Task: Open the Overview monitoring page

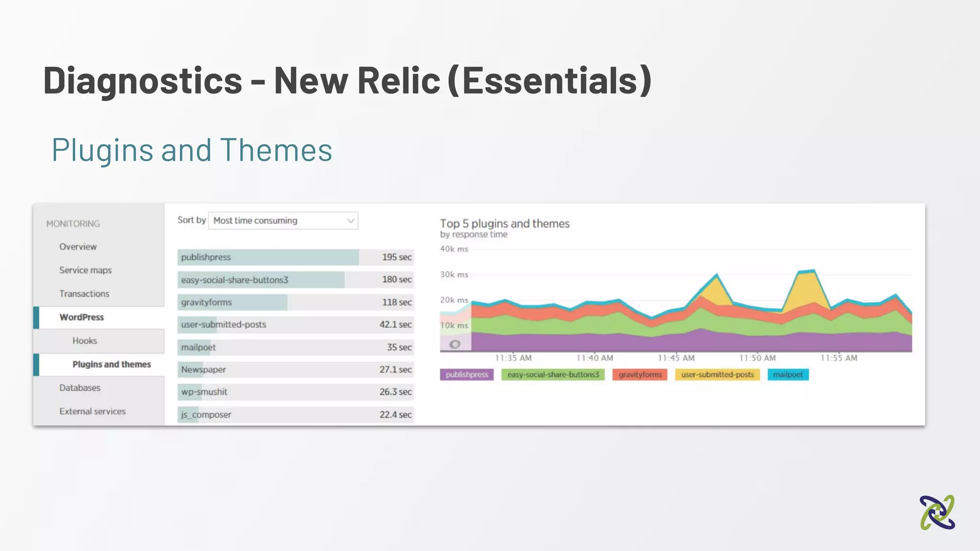Action: tap(78, 247)
